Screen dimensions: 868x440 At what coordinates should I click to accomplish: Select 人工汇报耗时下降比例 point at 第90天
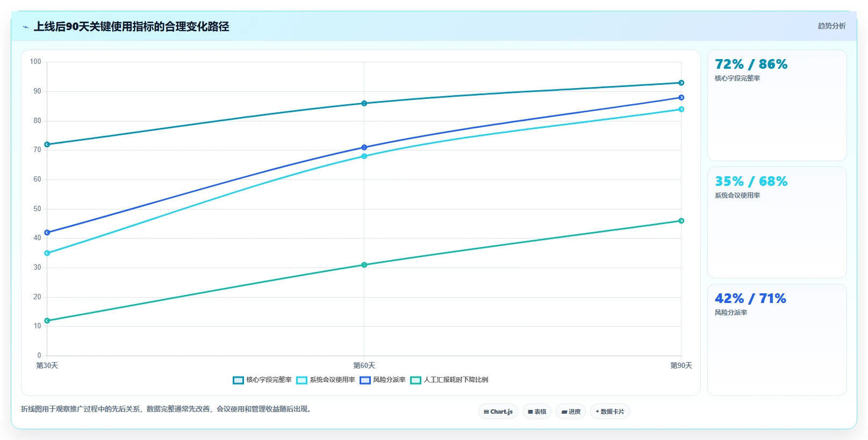(x=682, y=221)
